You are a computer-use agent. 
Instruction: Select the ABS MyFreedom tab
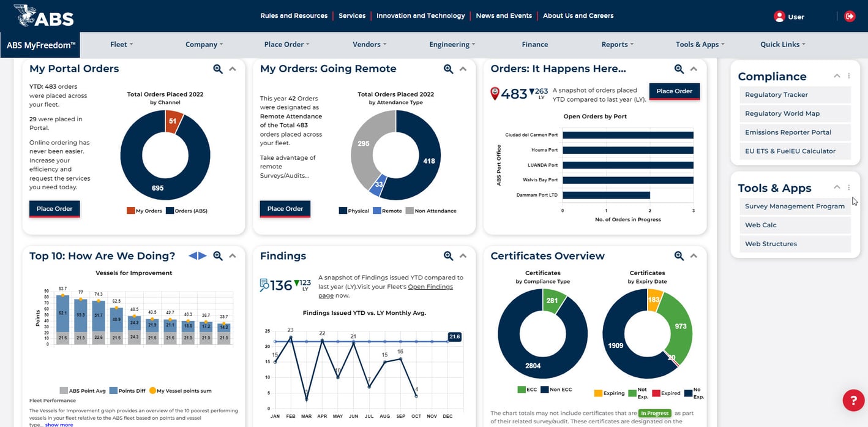point(40,45)
